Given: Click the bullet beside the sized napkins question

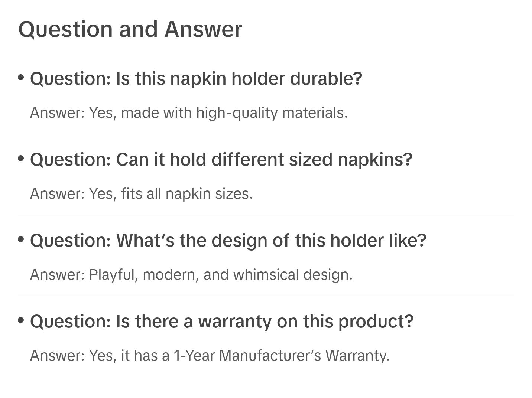Looking at the screenshot, I should click(21, 159).
